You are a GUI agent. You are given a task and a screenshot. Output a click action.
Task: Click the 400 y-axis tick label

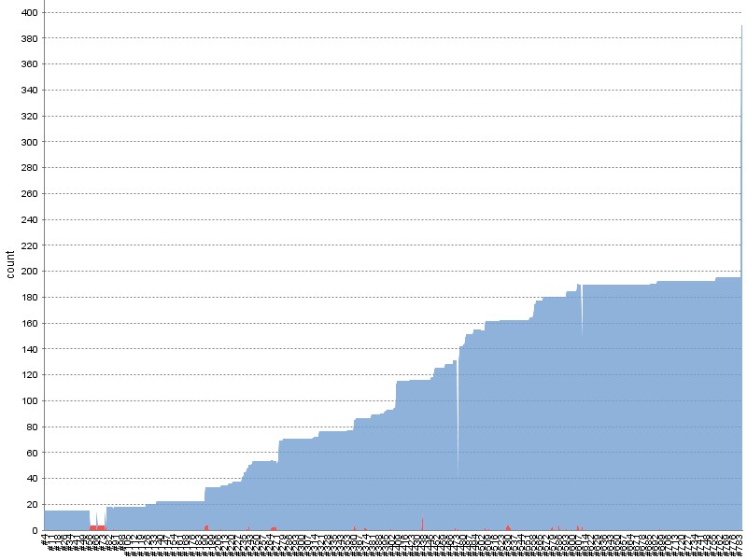tap(29, 12)
